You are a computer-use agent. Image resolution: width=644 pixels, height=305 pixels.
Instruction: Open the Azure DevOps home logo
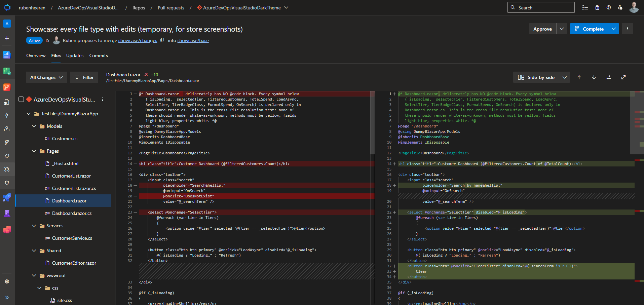point(7,7)
